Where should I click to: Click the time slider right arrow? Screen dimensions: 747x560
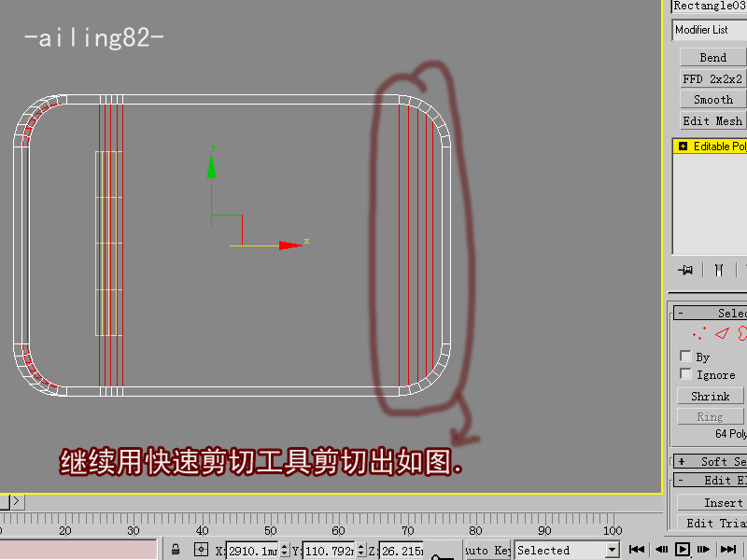17,501
